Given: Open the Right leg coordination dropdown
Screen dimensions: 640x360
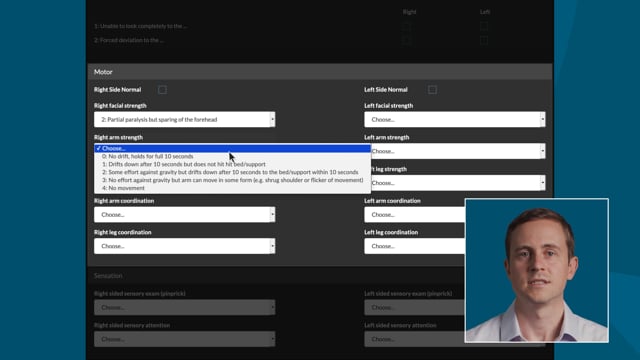Looking at the screenshot, I should coord(184,246).
